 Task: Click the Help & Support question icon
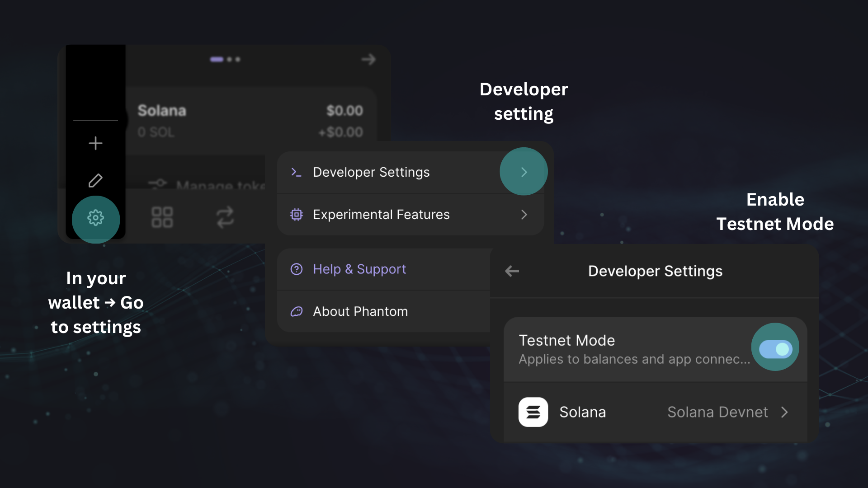click(x=297, y=269)
